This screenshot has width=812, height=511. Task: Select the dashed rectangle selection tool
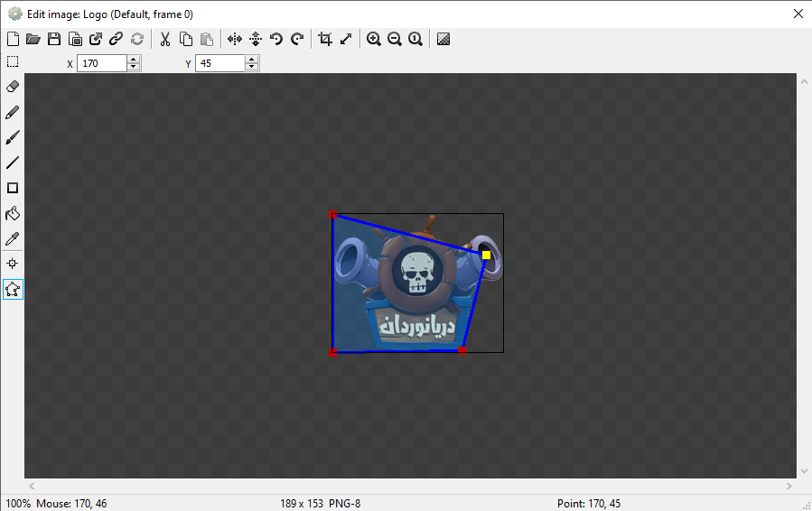(x=13, y=61)
